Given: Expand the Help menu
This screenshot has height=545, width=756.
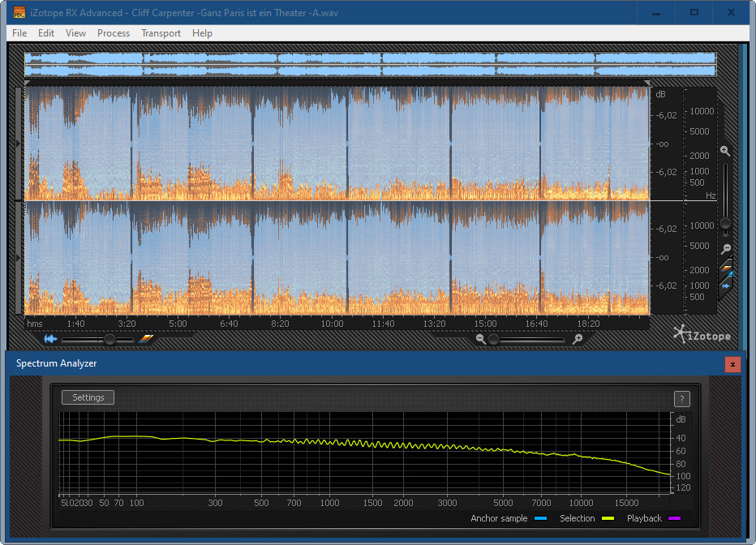Looking at the screenshot, I should 202,33.
